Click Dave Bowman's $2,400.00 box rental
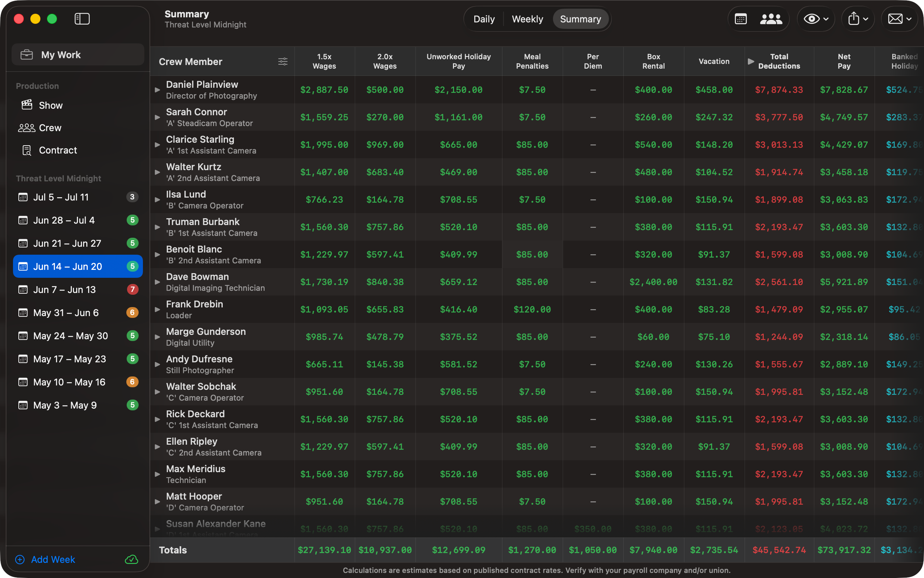The height and width of the screenshot is (578, 924). (653, 282)
